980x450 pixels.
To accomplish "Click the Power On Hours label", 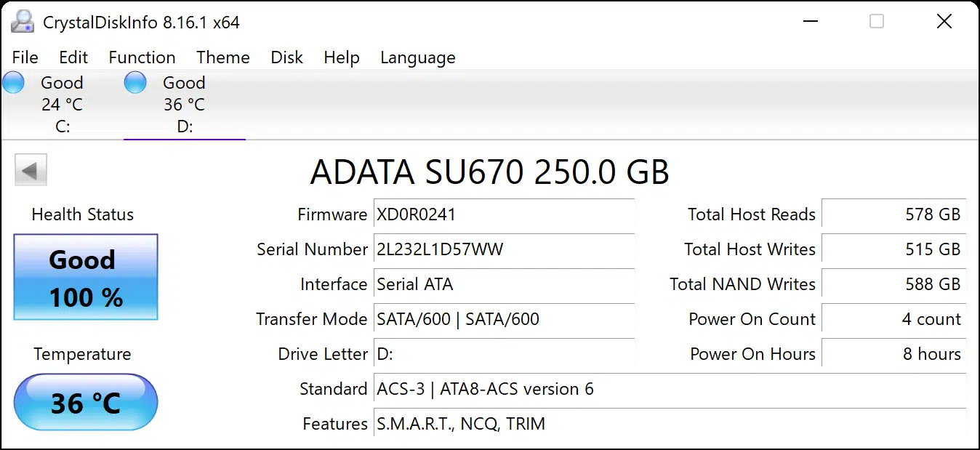I will coord(752,354).
